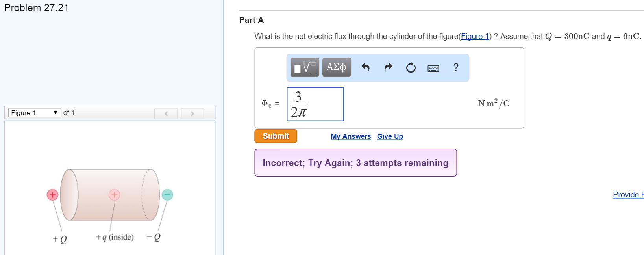
Task: Undo the last equation edit
Action: [x=365, y=67]
